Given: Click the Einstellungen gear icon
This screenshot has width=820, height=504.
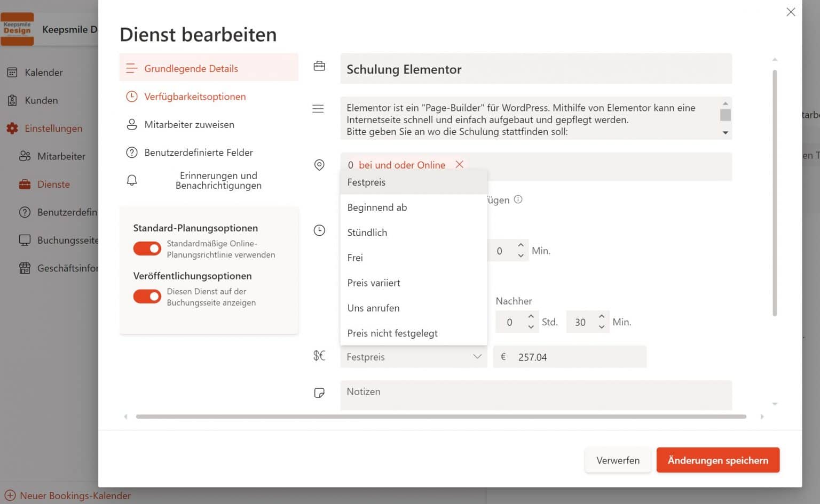Looking at the screenshot, I should [12, 128].
